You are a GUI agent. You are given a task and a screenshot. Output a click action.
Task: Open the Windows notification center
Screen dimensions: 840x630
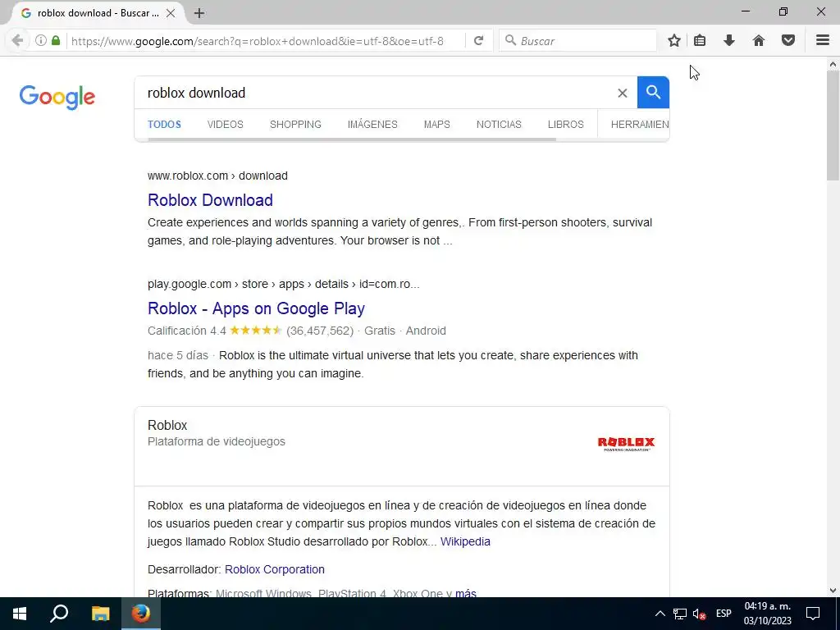pos(813,614)
